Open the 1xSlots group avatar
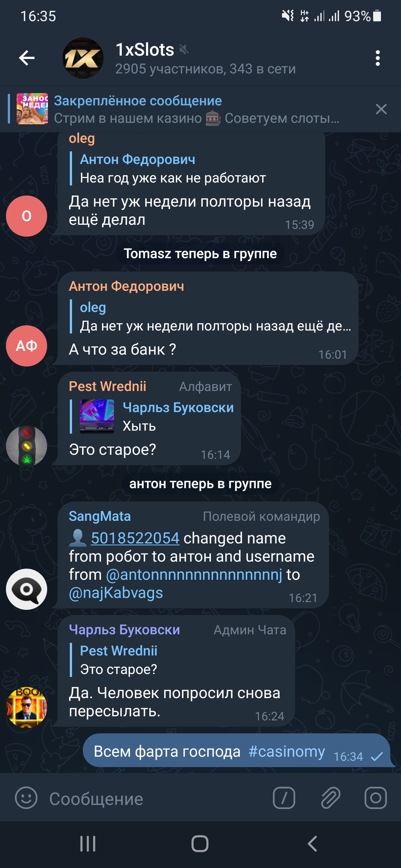Screen dimensions: 401x868 click(83, 58)
